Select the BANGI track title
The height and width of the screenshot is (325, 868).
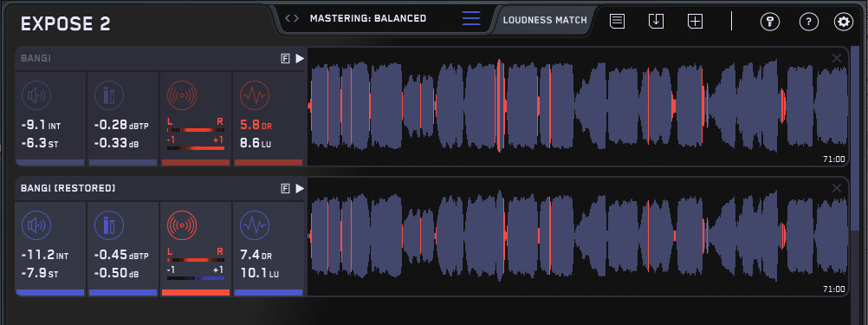36,58
